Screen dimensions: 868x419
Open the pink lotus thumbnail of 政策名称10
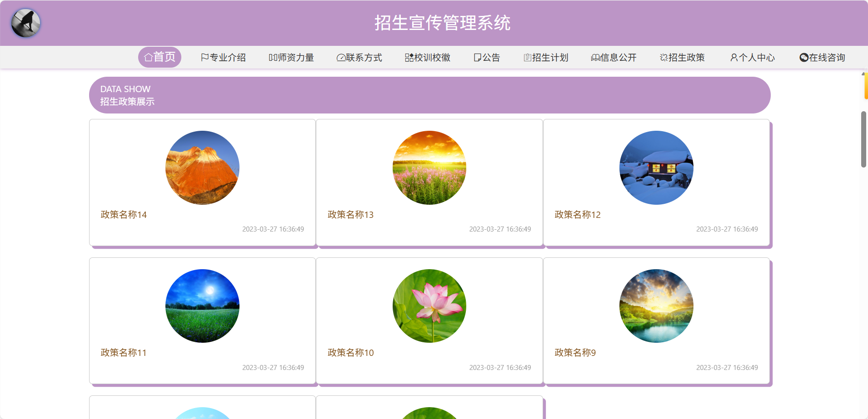429,306
